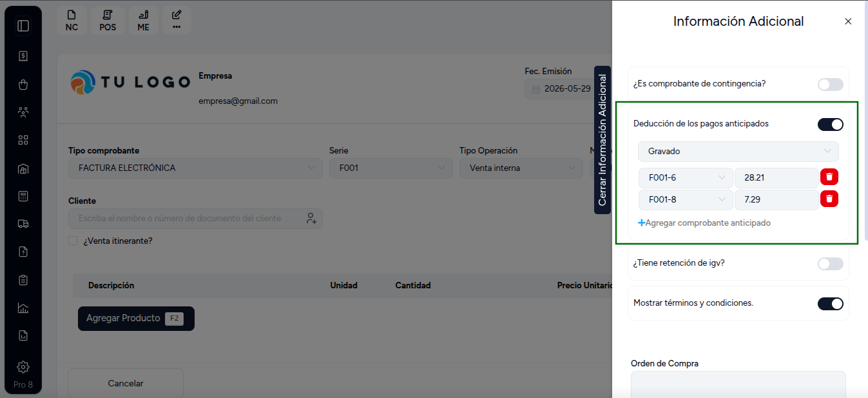Toggle the sidebar collapse icon
868x398 pixels.
click(x=23, y=26)
